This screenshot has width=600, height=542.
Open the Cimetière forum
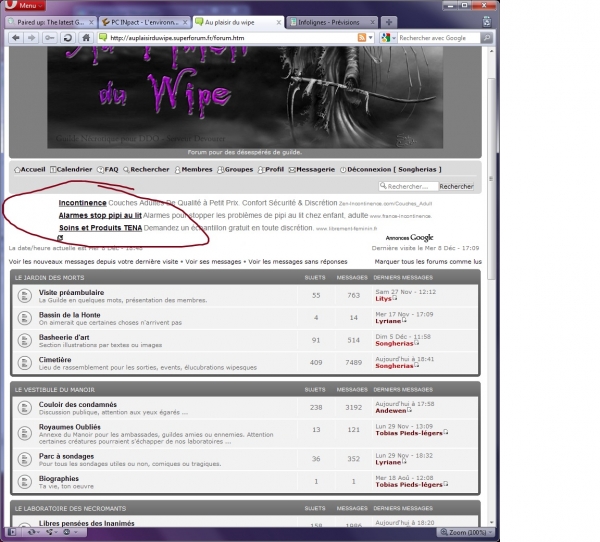(55, 360)
